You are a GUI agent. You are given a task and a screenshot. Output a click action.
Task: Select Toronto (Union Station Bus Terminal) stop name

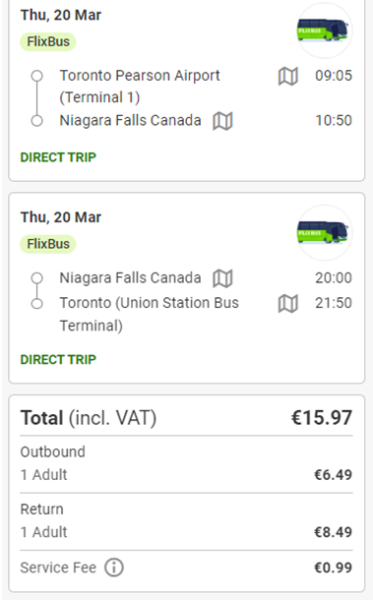[149, 315]
